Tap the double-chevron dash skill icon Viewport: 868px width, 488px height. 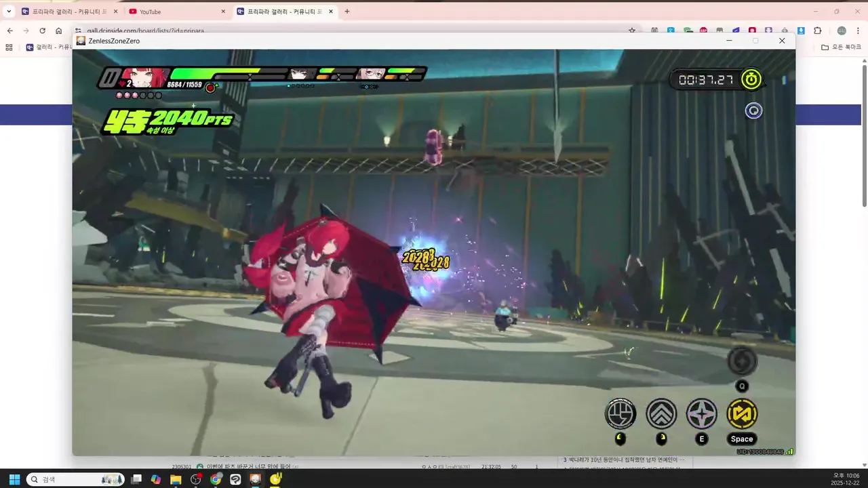pyautogui.click(x=661, y=413)
